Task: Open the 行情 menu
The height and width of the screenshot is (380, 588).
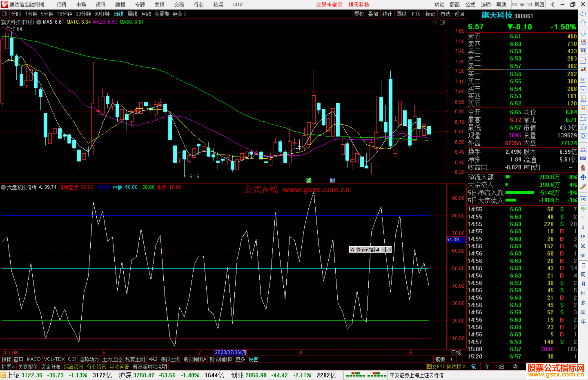Action: coord(62,4)
